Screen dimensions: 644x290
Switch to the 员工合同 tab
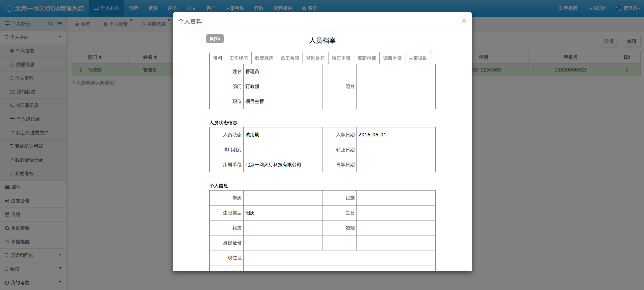290,58
